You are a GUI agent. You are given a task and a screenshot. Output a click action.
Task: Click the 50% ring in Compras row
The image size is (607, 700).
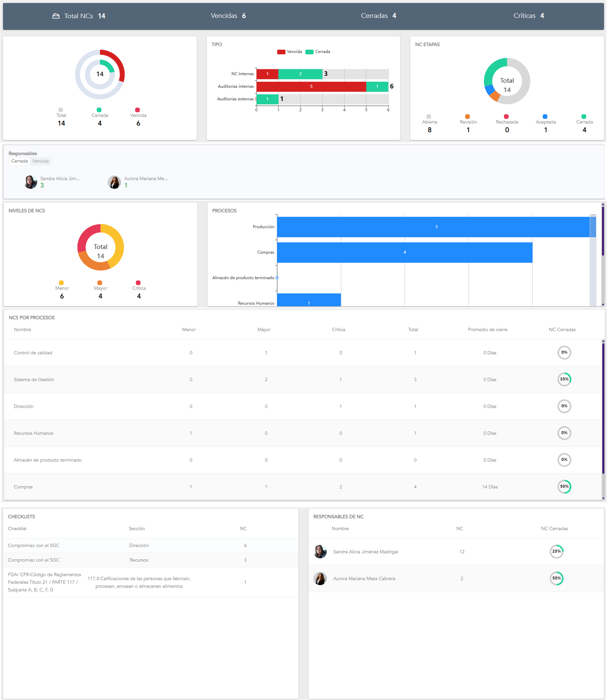[564, 486]
